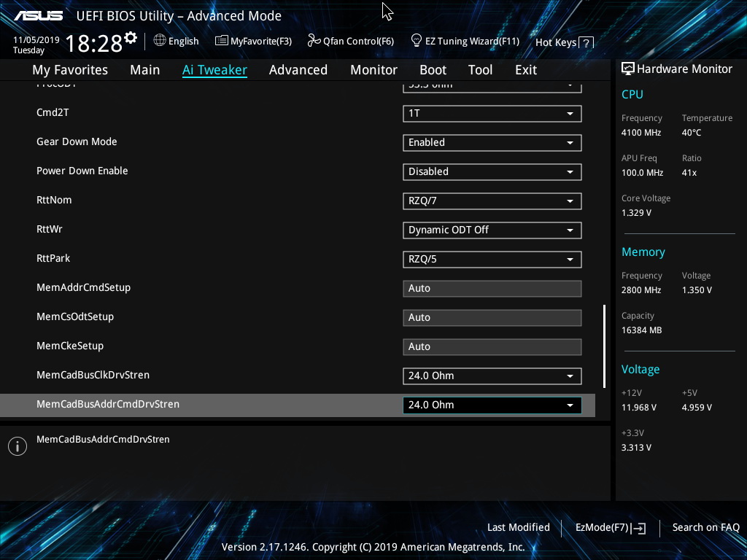
Task: Select the Gear Down Mode label
Action: coord(77,142)
